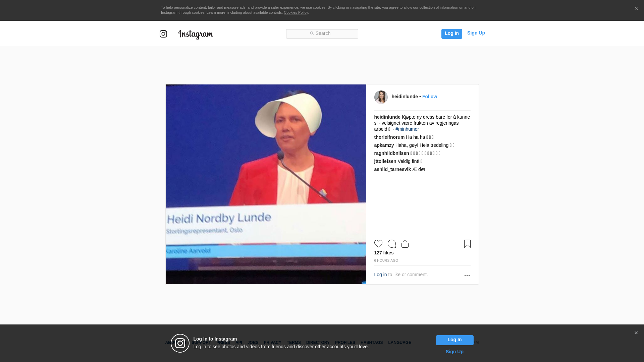The height and width of the screenshot is (362, 644).
Task: Open the PROFILES footer link
Action: point(345,343)
